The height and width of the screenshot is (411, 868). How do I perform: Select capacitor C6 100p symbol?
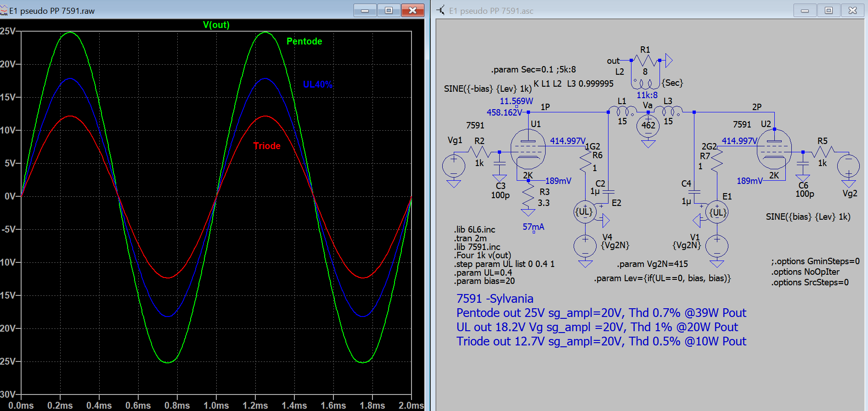(x=803, y=163)
